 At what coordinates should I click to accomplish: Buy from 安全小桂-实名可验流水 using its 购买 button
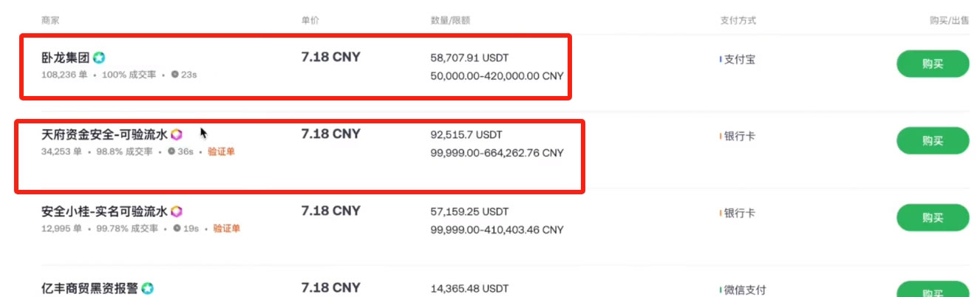(x=932, y=217)
